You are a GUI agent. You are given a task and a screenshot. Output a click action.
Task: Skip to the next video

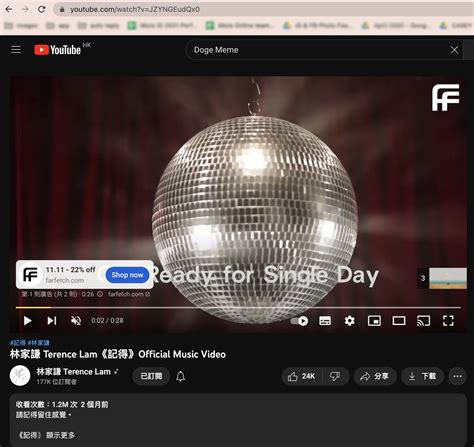point(52,321)
